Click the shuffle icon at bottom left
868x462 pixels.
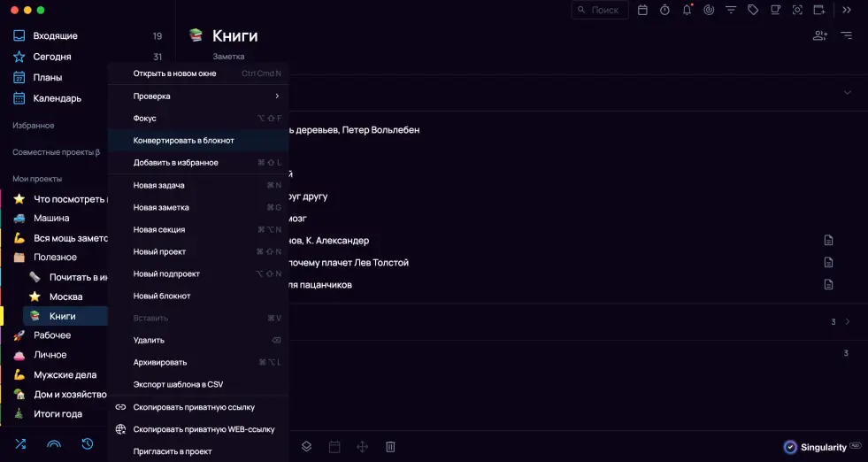[19, 444]
